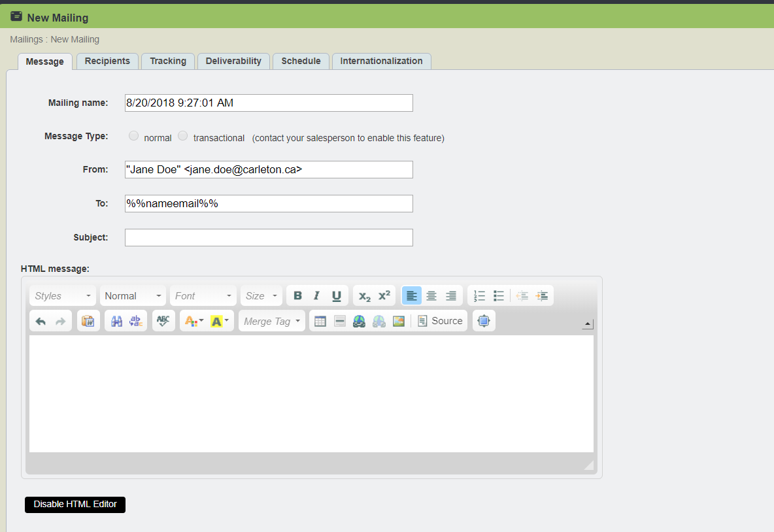
Task: Click the Disable HTML Editor button
Action: tap(75, 505)
